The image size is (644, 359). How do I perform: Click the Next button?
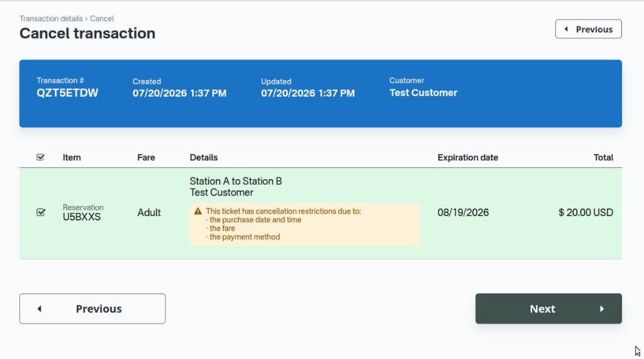(x=548, y=309)
